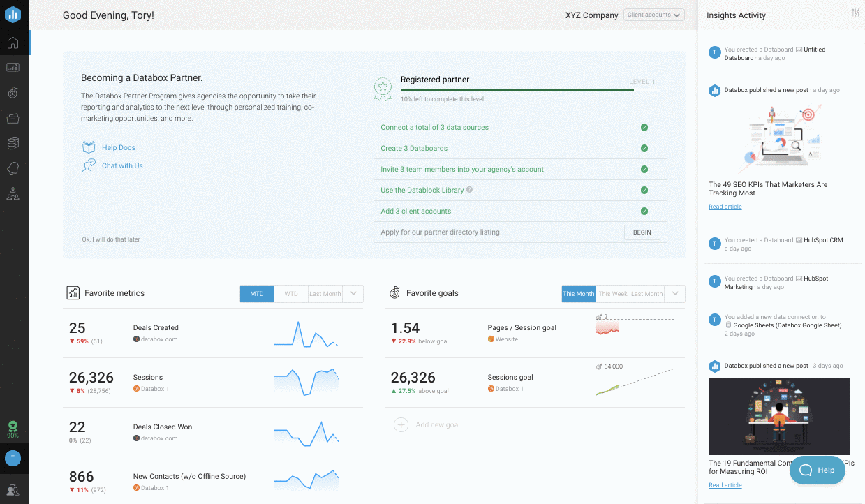Open the Databoards icon in the sidebar

(x=13, y=68)
